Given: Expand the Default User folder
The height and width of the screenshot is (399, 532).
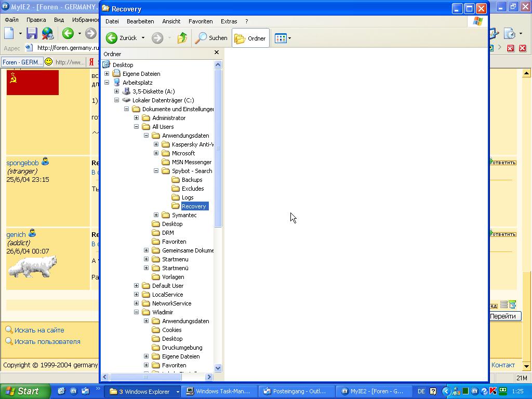Looking at the screenshot, I should (x=136, y=286).
